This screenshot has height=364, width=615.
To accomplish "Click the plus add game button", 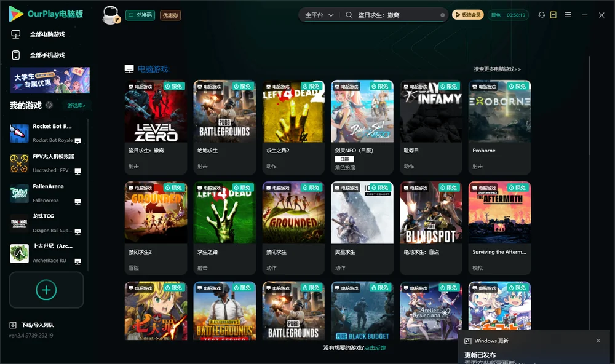I will pos(46,290).
